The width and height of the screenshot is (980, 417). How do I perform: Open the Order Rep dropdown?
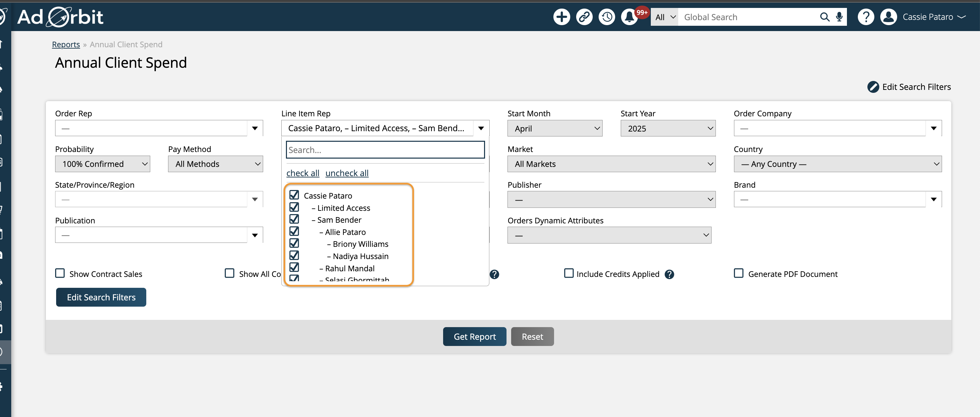pyautogui.click(x=159, y=128)
